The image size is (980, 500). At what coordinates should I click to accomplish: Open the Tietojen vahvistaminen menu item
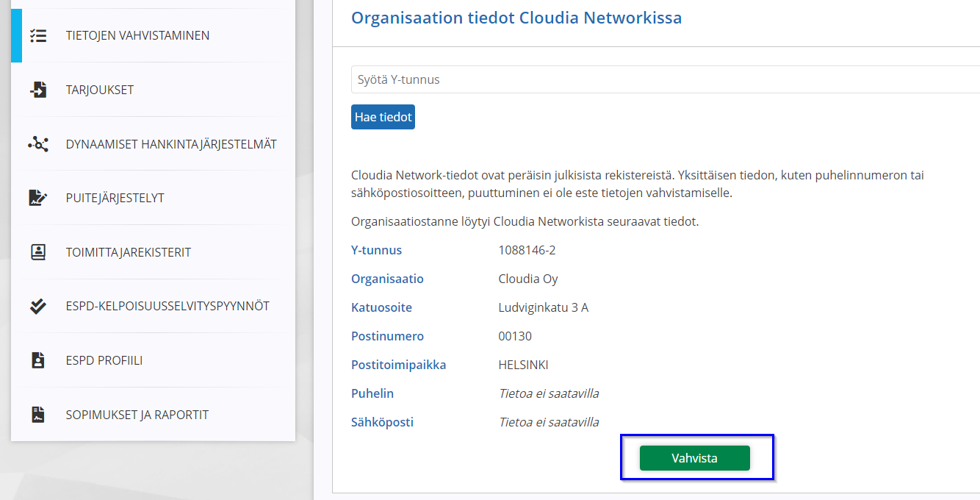[x=153, y=35]
